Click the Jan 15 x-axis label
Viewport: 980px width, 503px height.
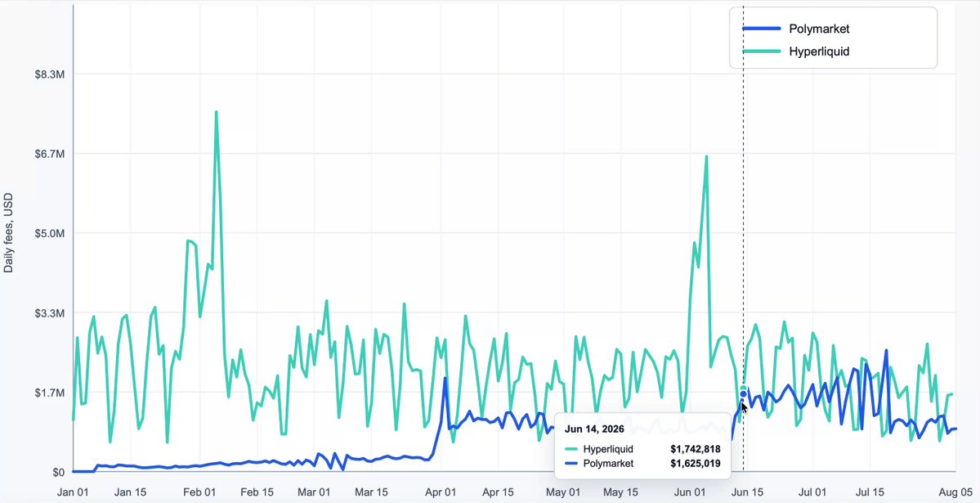tap(132, 492)
